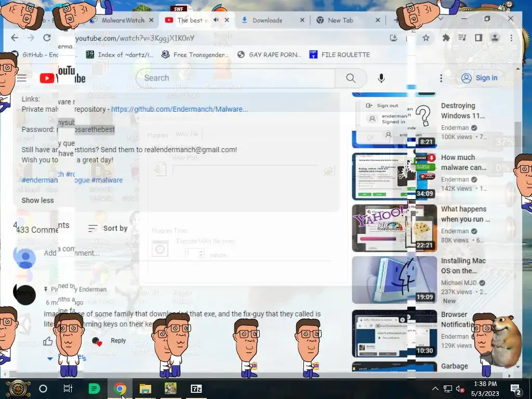Viewport: 532px width, 399px height.
Task: Reload the YouTube page
Action: pyautogui.click(x=47, y=37)
